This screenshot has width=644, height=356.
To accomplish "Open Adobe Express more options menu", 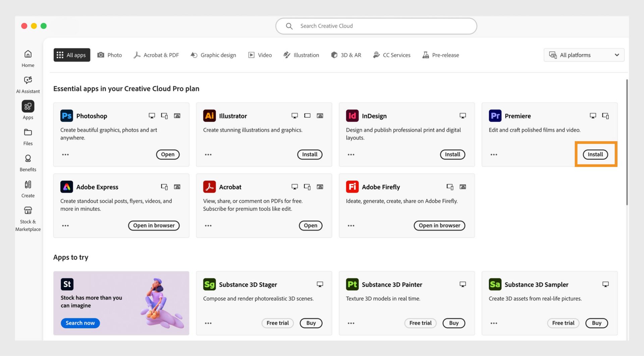I will [65, 226].
